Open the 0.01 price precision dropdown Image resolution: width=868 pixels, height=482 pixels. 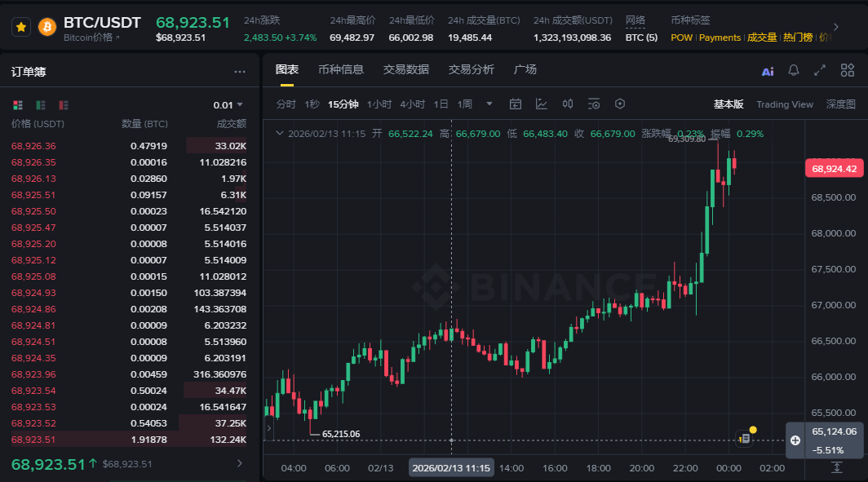click(228, 105)
